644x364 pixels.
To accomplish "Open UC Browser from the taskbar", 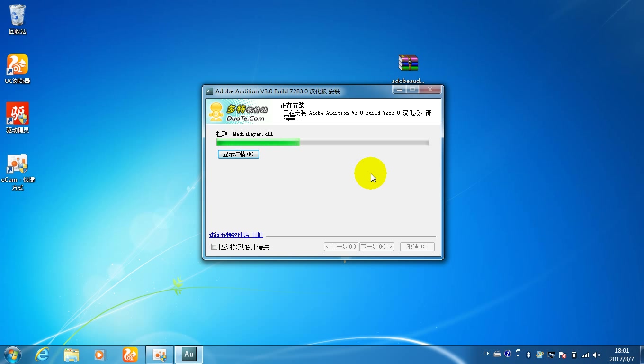I will (x=130, y=355).
